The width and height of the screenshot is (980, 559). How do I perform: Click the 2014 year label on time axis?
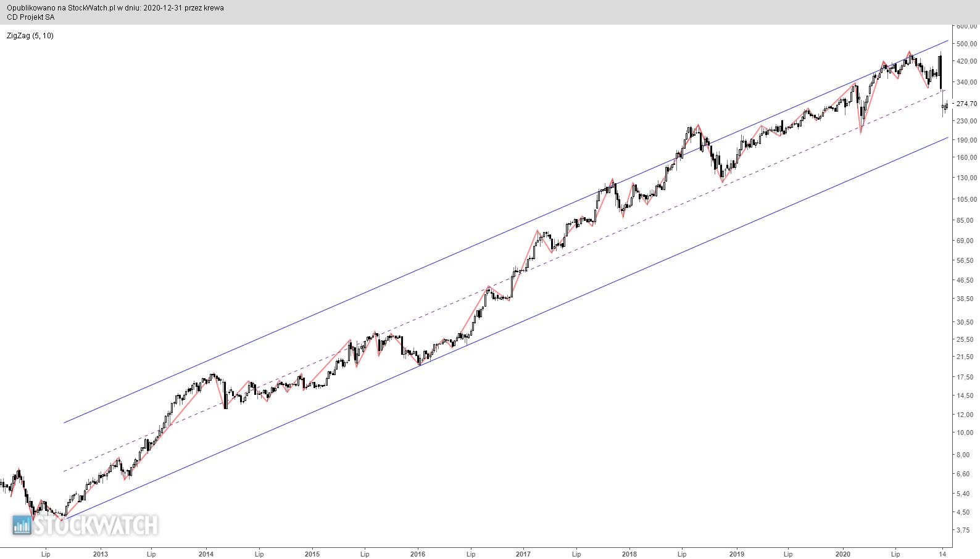[206, 554]
